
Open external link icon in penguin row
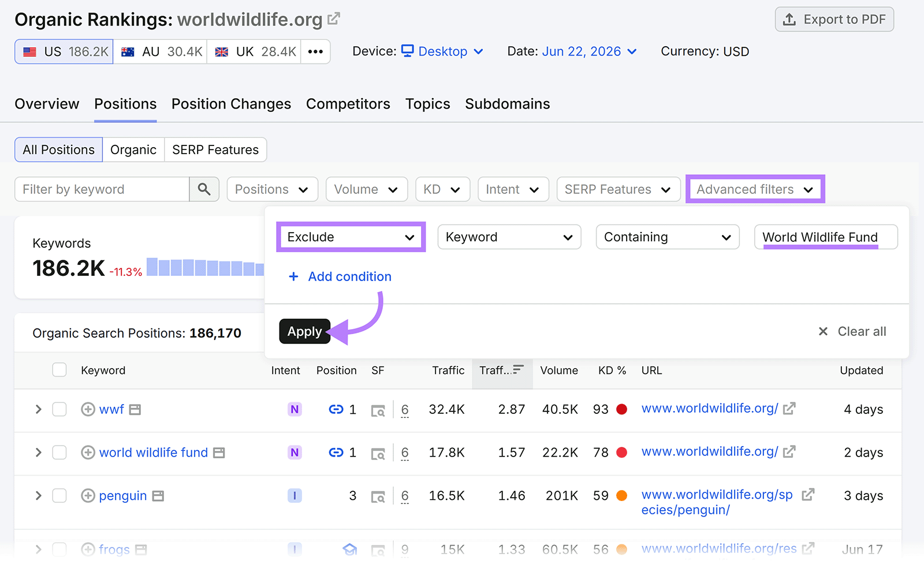point(808,495)
